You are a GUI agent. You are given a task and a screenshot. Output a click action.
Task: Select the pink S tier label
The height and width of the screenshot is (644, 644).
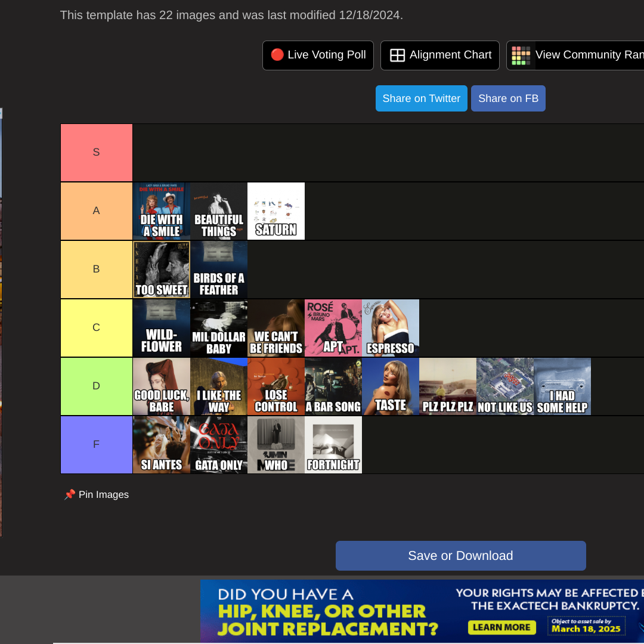97,153
